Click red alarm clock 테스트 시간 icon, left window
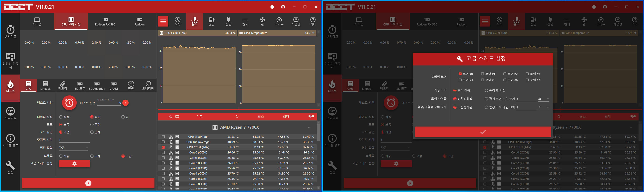This screenshot has width=644, height=192. click(x=69, y=103)
